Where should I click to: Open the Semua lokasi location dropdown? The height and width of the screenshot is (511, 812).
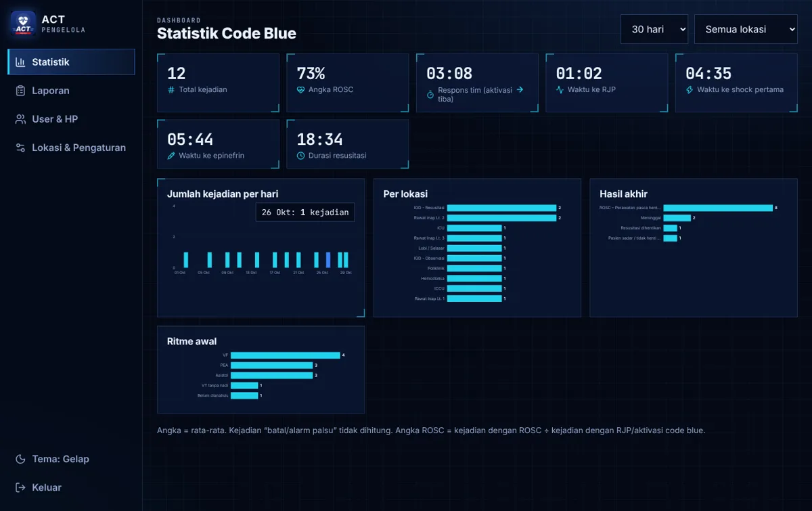(746, 30)
